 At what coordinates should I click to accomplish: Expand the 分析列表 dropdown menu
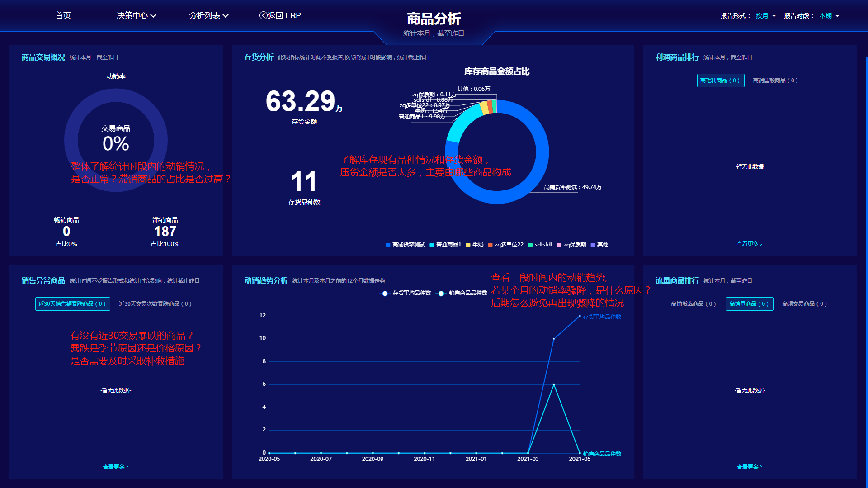pyautogui.click(x=208, y=15)
